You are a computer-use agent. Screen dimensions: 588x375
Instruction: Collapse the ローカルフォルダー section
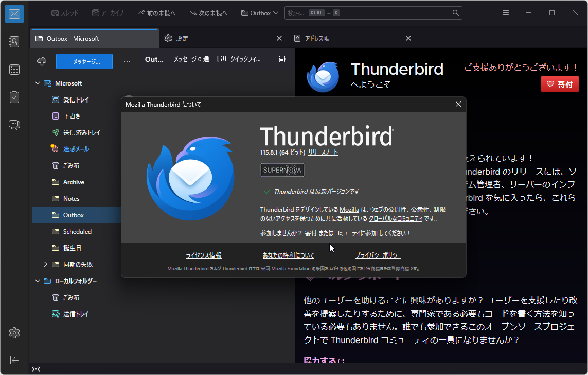coord(37,281)
